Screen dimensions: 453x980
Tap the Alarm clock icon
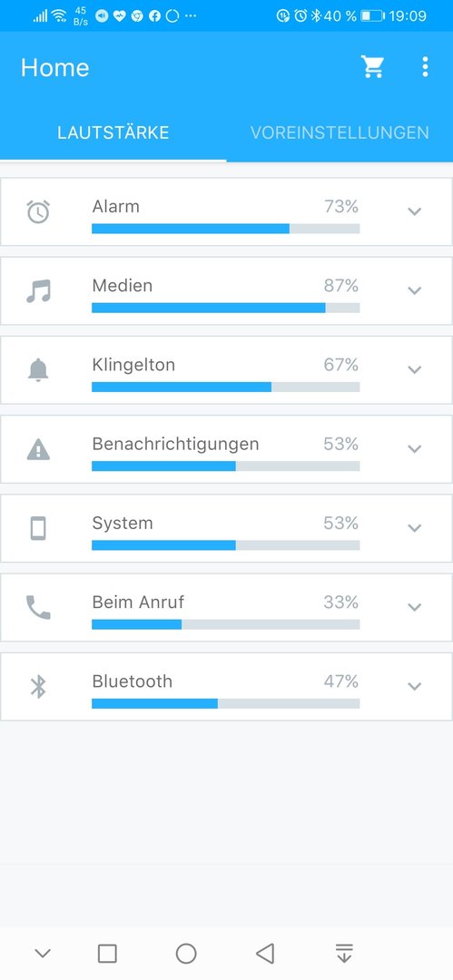point(38,211)
